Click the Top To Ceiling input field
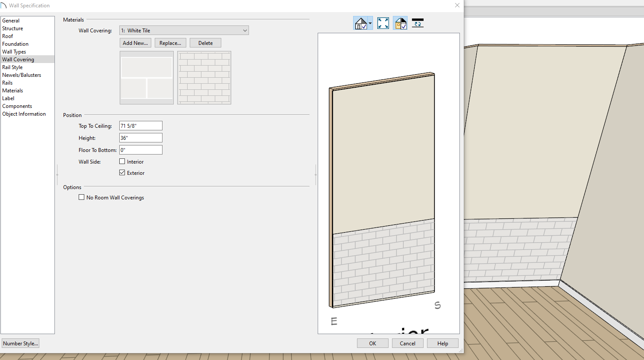Viewport: 644px width, 360px height. [140, 126]
